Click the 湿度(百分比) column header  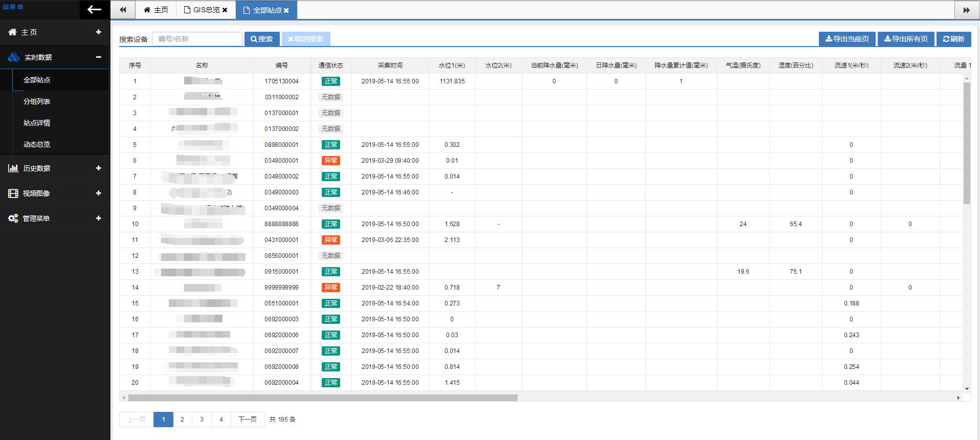[796, 65]
